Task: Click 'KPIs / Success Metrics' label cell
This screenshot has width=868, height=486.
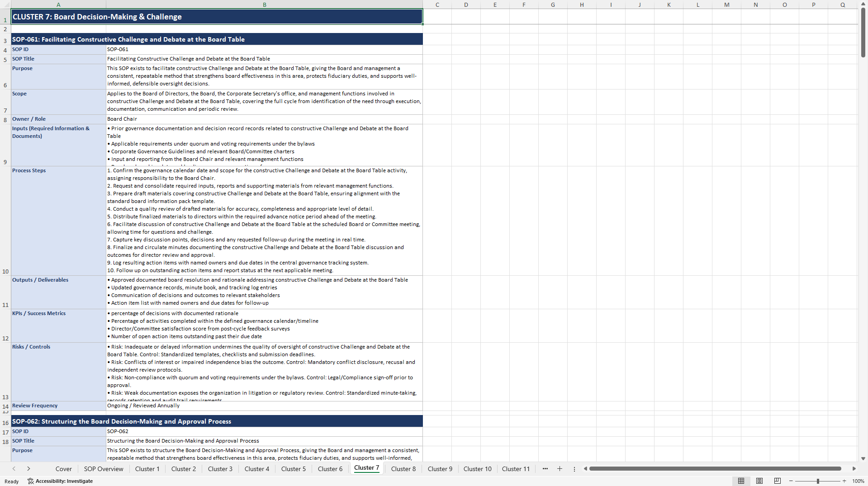Action: [x=58, y=326]
